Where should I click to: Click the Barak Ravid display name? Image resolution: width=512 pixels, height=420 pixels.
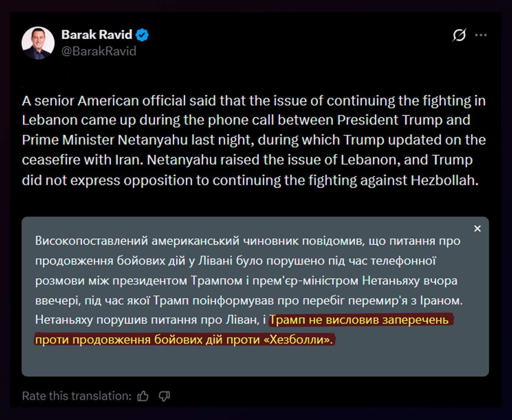96,35
